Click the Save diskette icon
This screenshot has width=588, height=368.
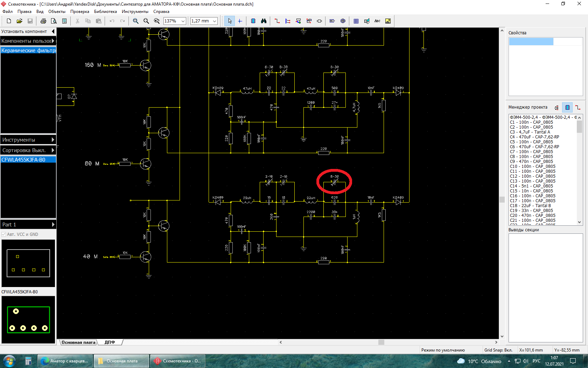point(30,21)
